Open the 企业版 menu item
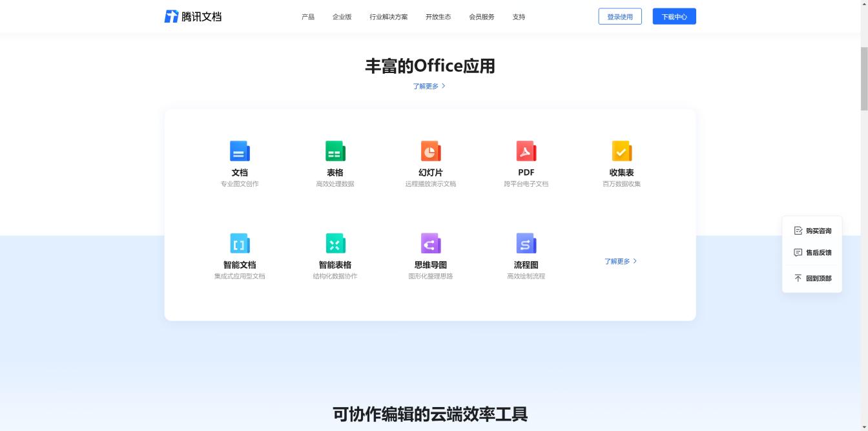 coord(342,17)
